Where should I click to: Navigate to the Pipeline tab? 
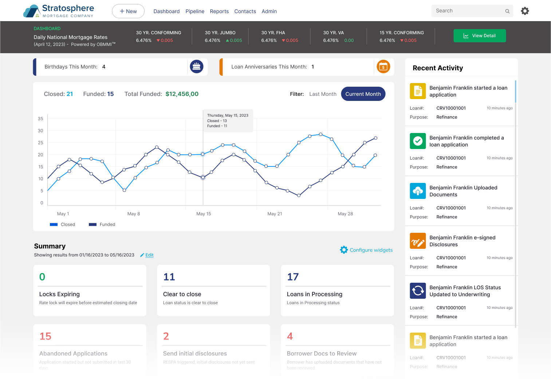tap(195, 11)
